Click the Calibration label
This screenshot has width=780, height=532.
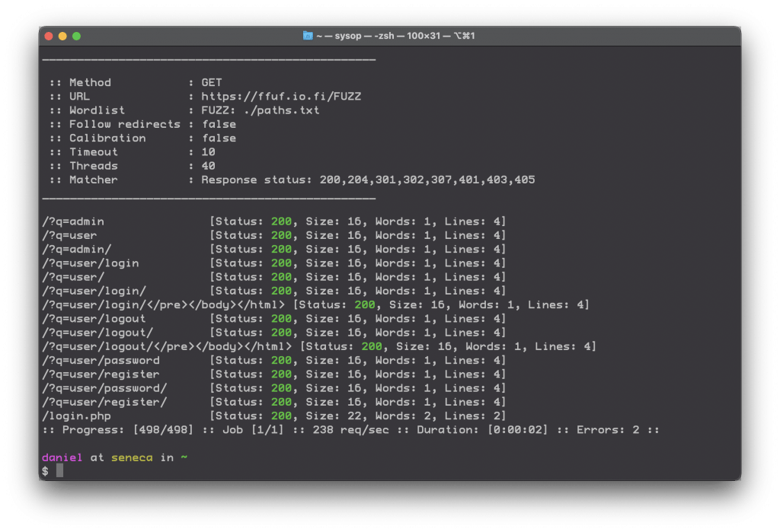point(107,139)
